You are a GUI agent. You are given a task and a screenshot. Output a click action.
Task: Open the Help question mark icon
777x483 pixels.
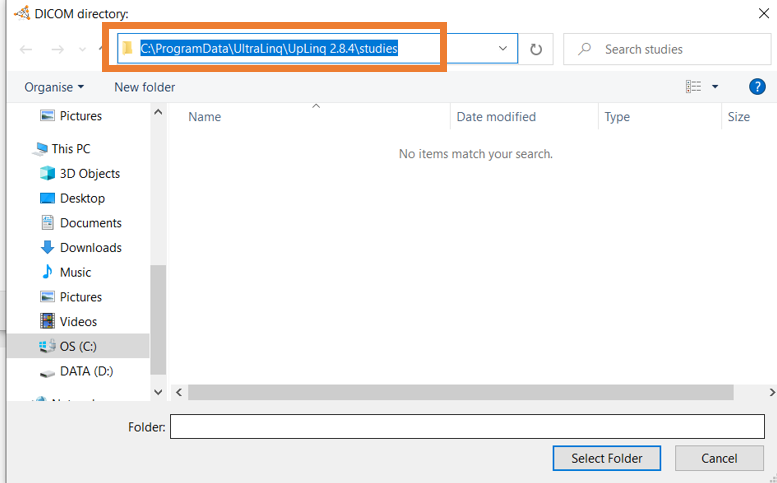[x=757, y=87]
